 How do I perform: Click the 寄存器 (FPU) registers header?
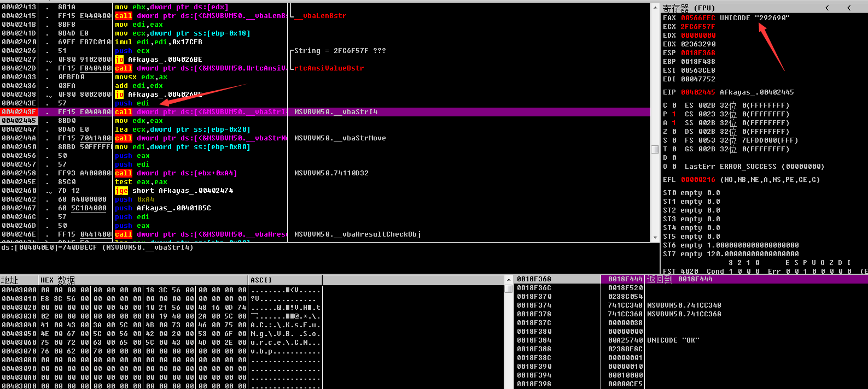point(689,8)
